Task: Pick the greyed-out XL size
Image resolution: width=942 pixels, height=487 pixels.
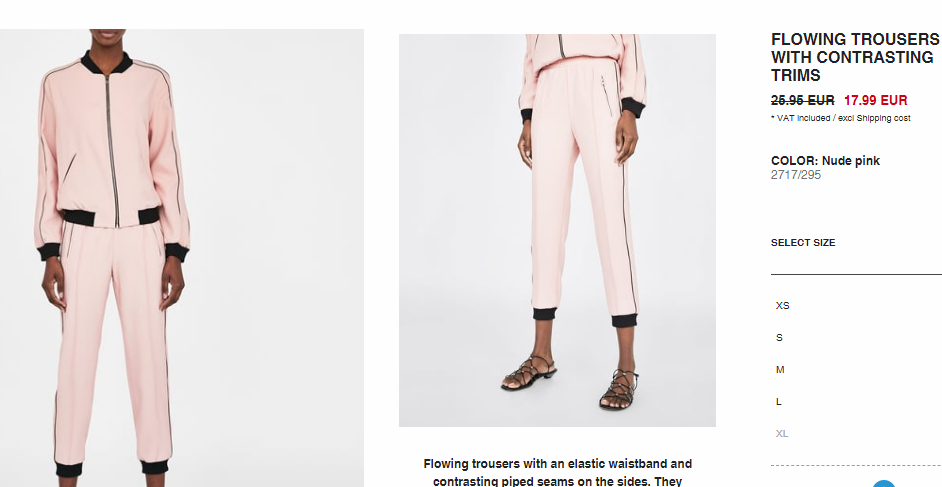Action: (782, 433)
